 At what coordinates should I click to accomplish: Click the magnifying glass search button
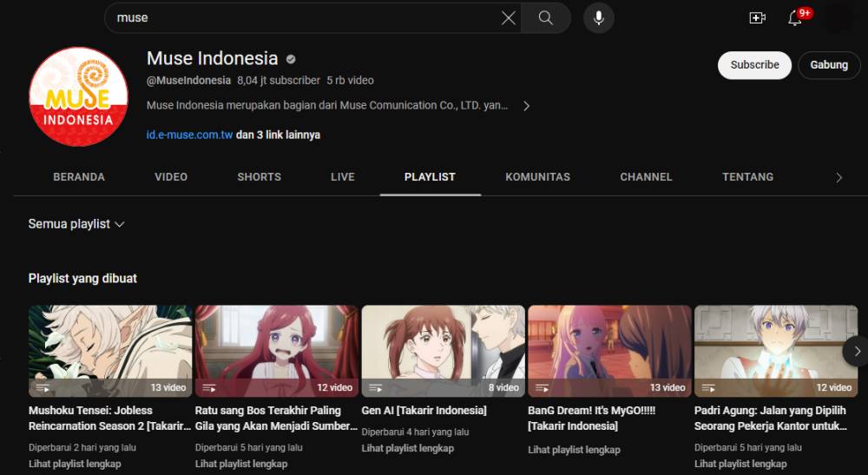(546, 17)
